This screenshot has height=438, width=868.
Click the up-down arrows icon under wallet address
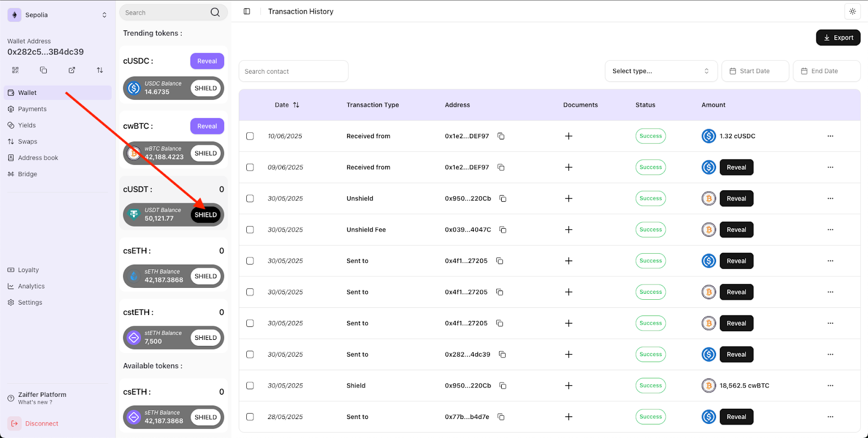100,70
